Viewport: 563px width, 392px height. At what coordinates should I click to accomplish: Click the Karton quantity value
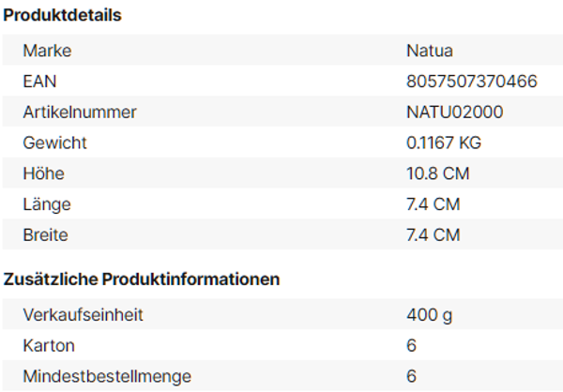tap(411, 345)
